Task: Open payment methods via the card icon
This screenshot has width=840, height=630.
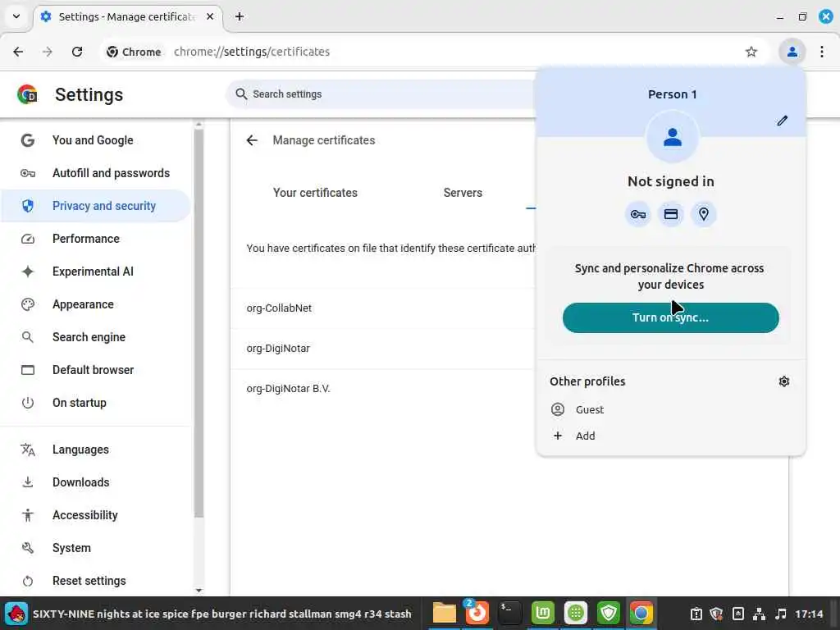Action: coord(671,214)
